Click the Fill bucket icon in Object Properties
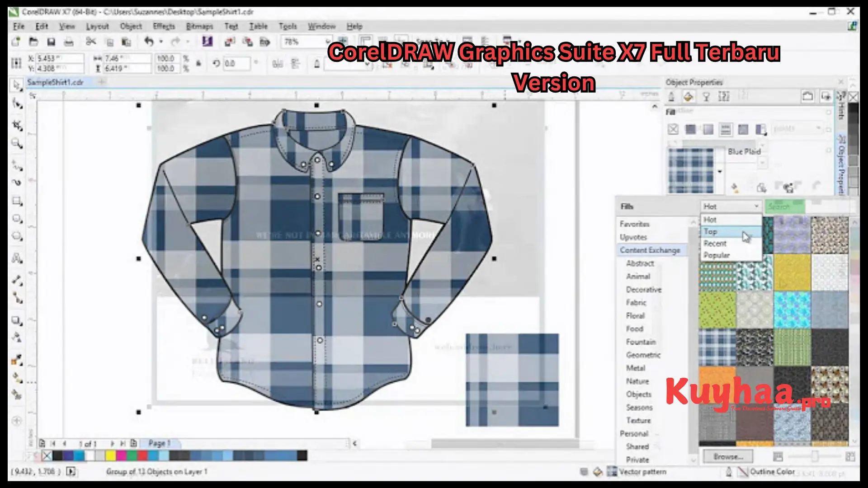The image size is (868, 488). (x=688, y=96)
